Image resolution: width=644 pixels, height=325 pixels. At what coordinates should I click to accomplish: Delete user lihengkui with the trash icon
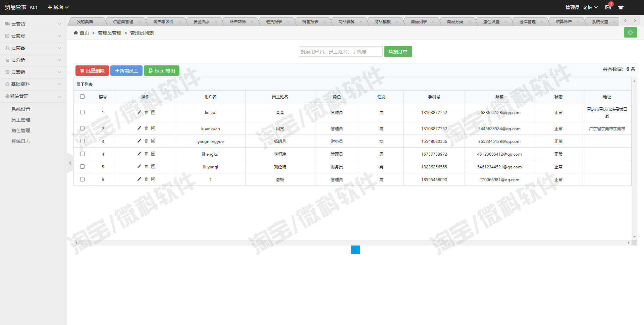146,154
